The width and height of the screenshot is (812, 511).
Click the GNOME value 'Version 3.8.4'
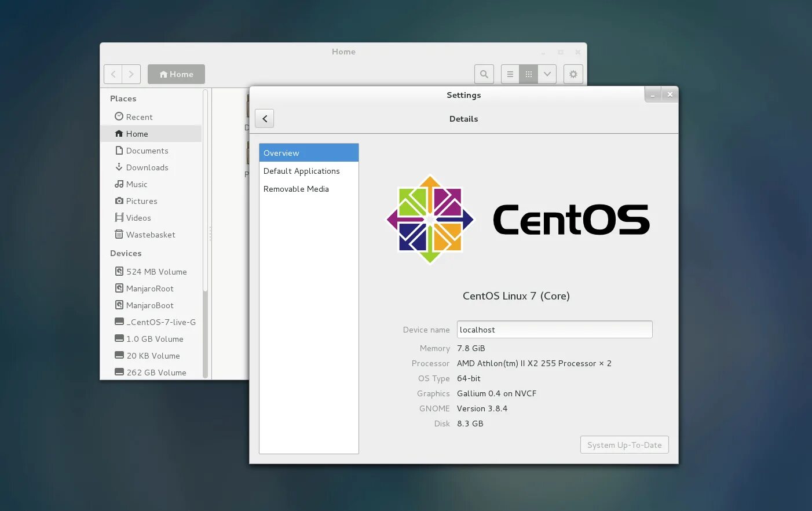tap(482, 408)
